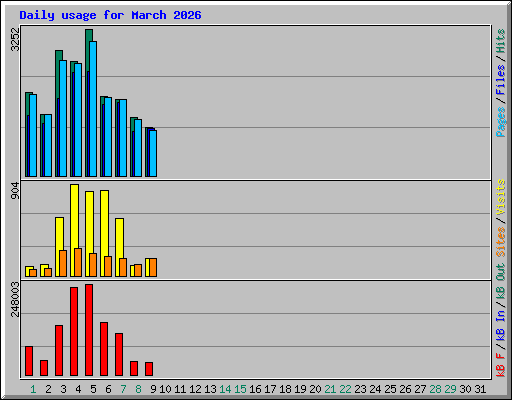This screenshot has height=400, width=512.
Task: Click the 'Visits' legend label
Action: (x=501, y=197)
